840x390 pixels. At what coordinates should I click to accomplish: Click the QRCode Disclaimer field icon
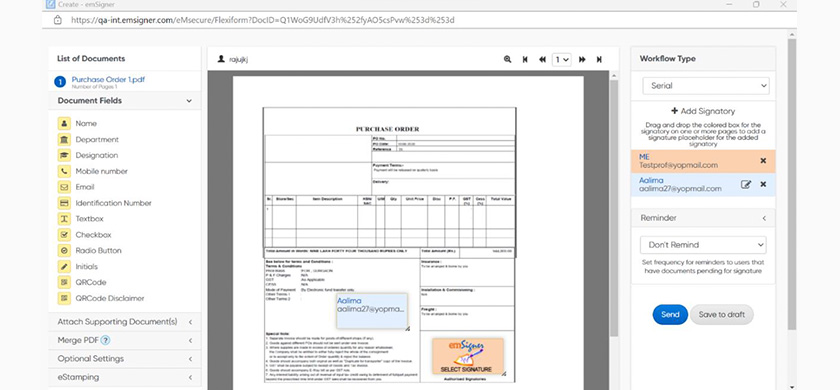point(64,298)
